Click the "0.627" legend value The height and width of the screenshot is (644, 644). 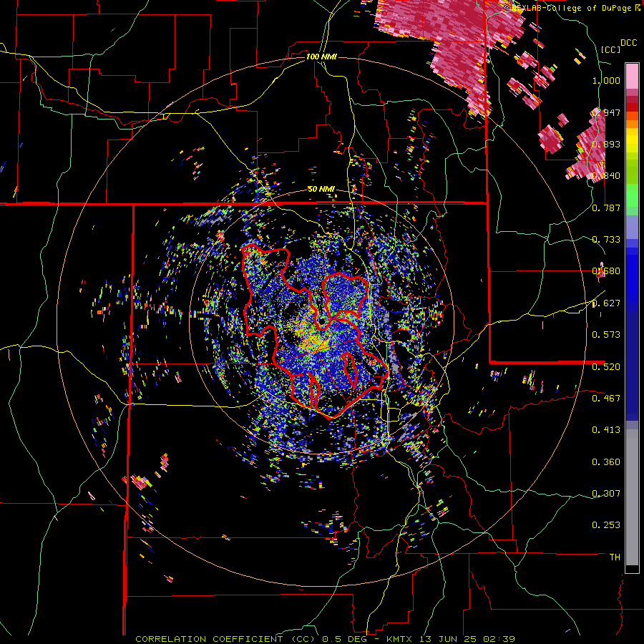606,303
